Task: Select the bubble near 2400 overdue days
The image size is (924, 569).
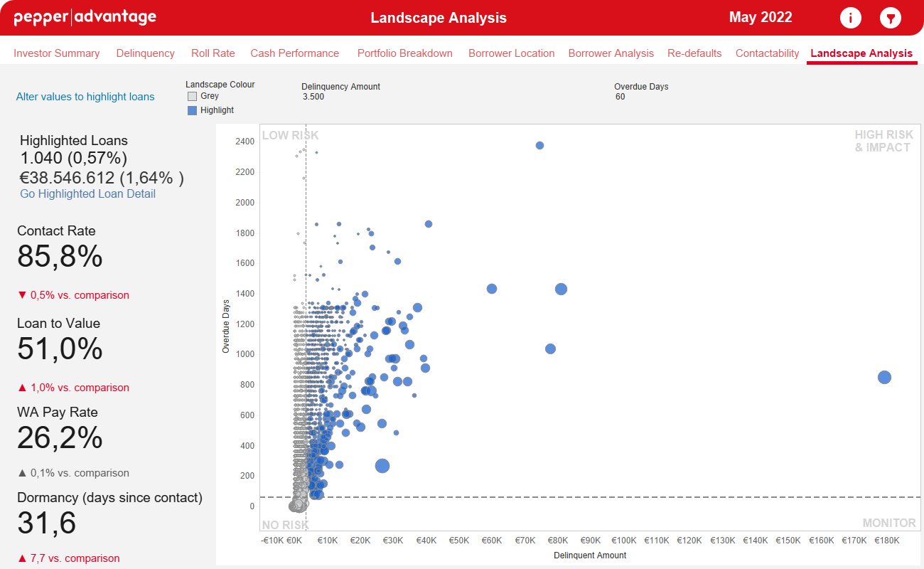Action: 539,146
